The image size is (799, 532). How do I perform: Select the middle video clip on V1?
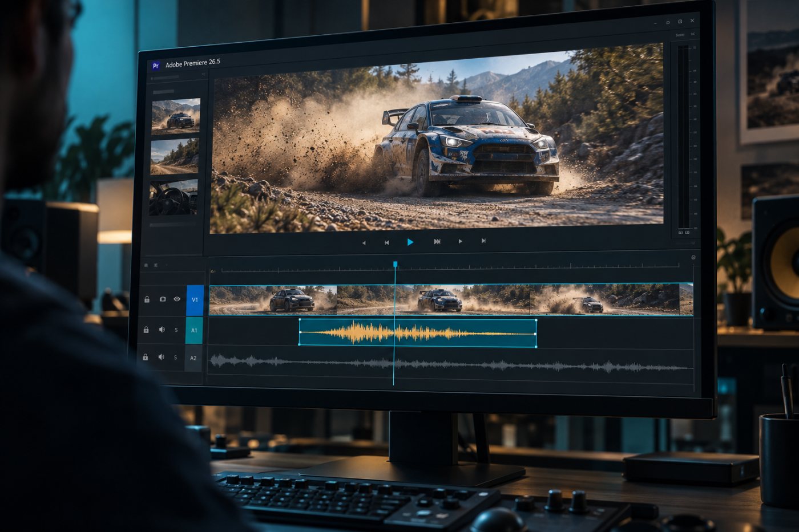coord(433,299)
